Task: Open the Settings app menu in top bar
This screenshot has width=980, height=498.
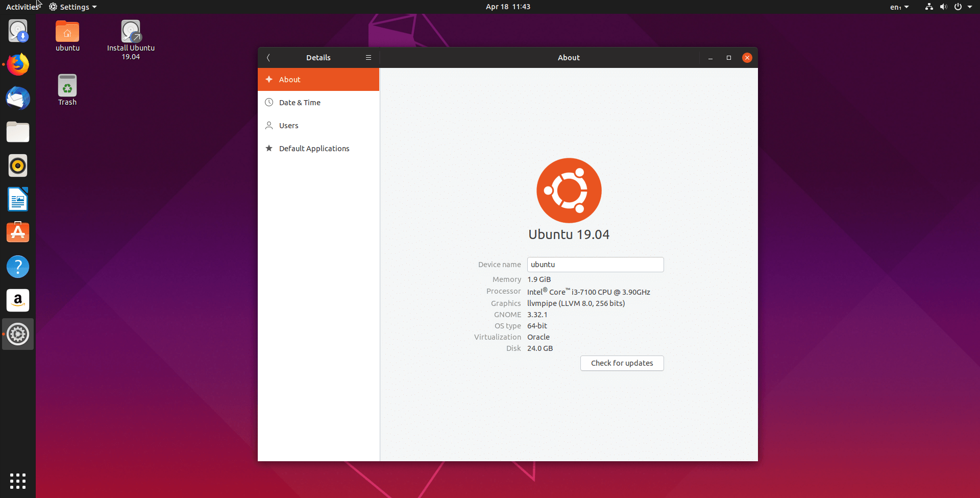Action: (x=73, y=7)
